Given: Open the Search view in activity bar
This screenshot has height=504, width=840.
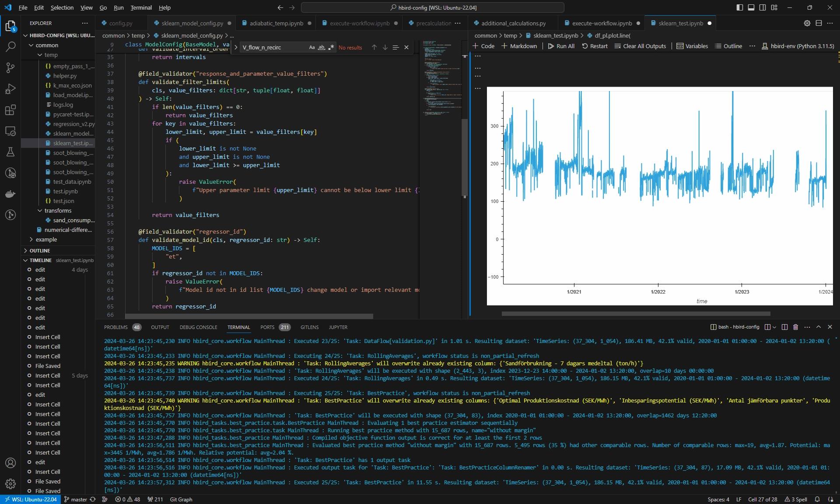Looking at the screenshot, I should tap(10, 46).
